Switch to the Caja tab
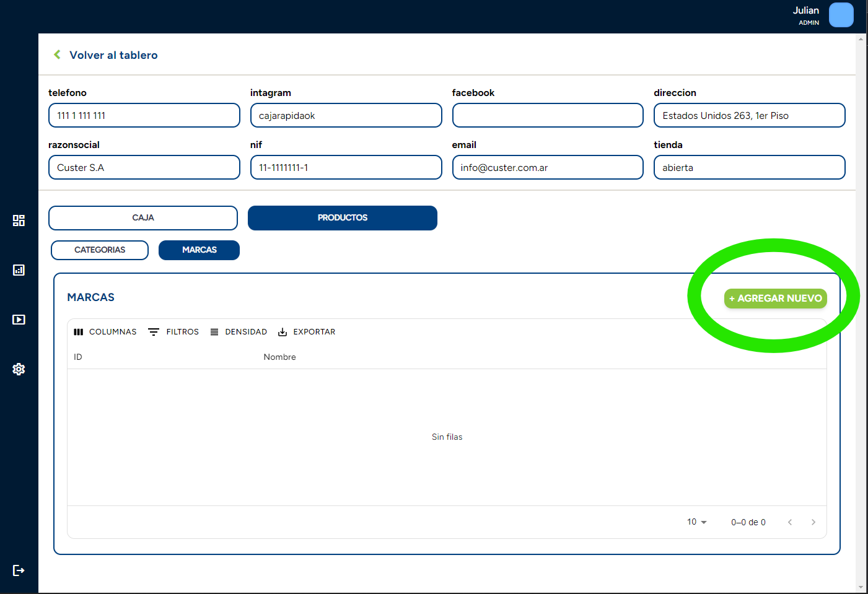The width and height of the screenshot is (868, 594). coord(142,217)
